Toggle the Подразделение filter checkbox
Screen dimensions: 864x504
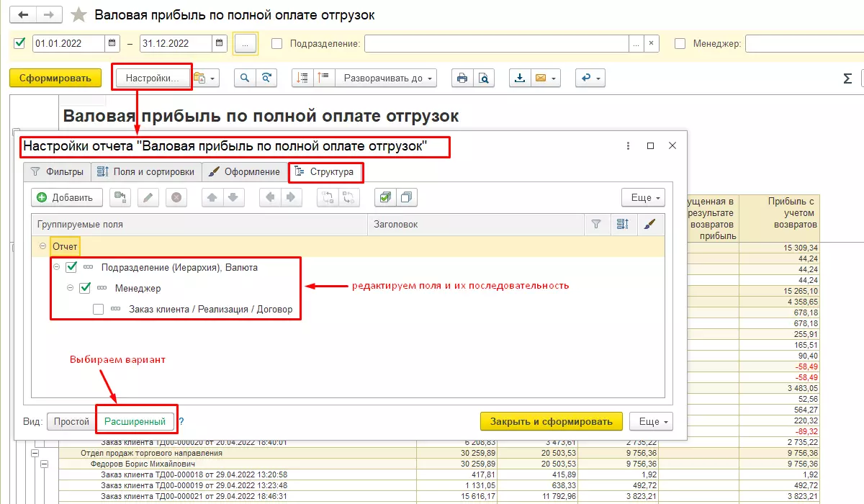(x=277, y=43)
